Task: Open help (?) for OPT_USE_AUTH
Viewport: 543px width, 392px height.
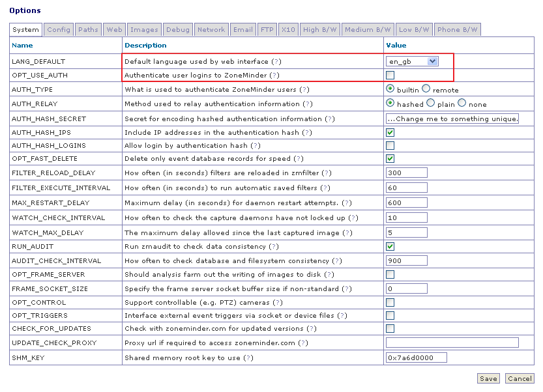Action: click(274, 75)
